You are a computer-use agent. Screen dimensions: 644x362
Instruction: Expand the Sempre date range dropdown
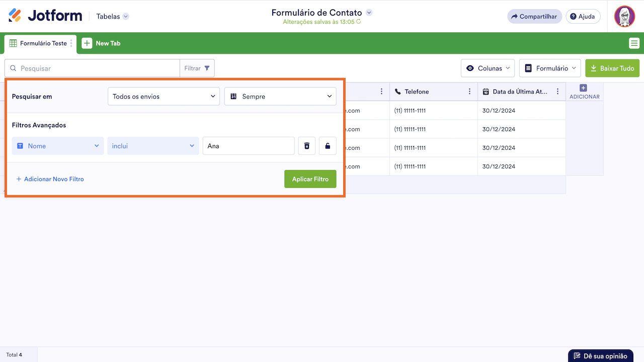click(280, 97)
